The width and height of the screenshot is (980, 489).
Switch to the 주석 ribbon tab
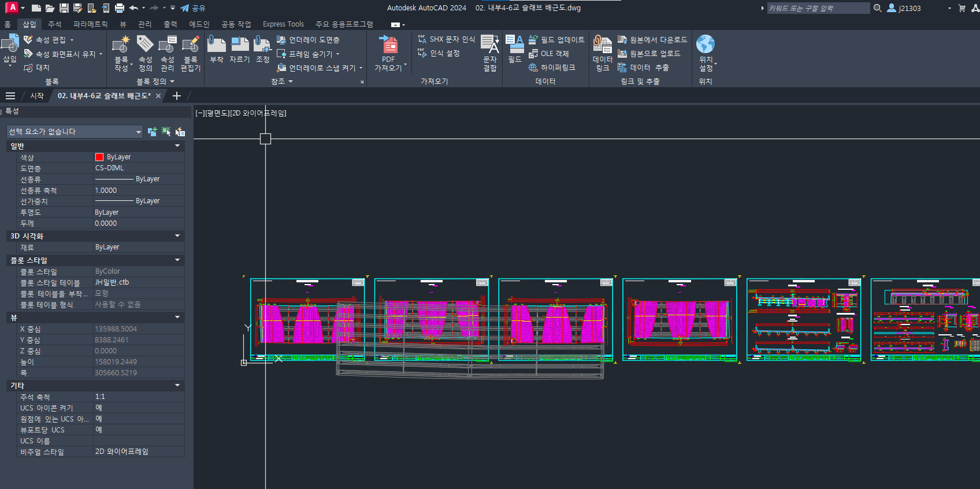55,24
